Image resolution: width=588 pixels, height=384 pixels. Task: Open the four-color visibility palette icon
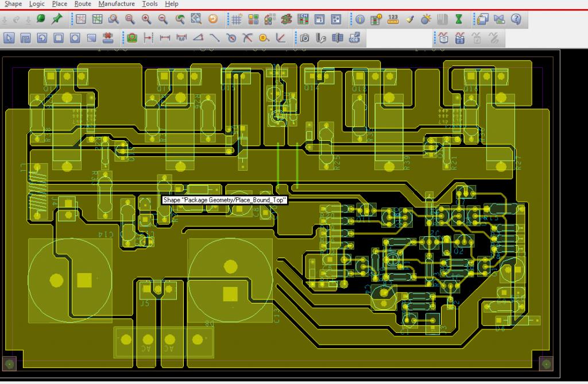253,19
